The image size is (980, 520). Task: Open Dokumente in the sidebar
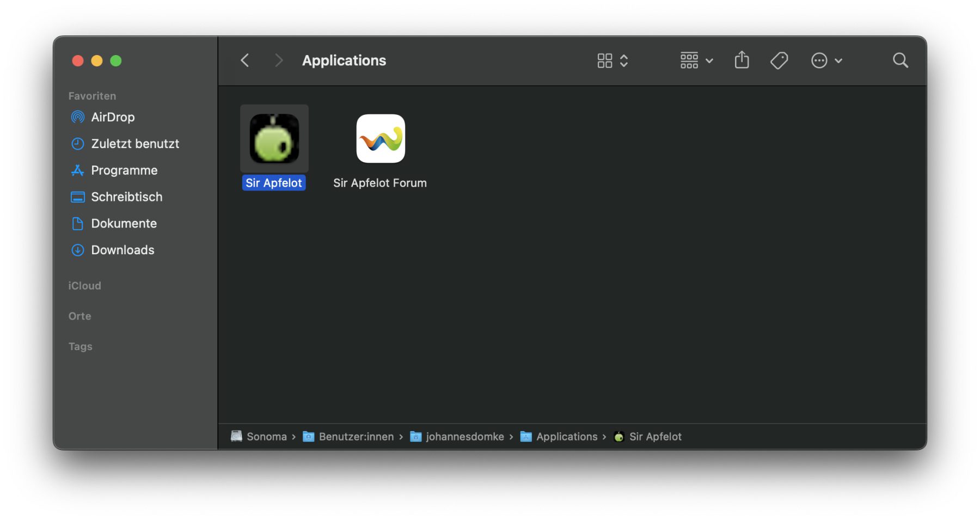click(124, 224)
